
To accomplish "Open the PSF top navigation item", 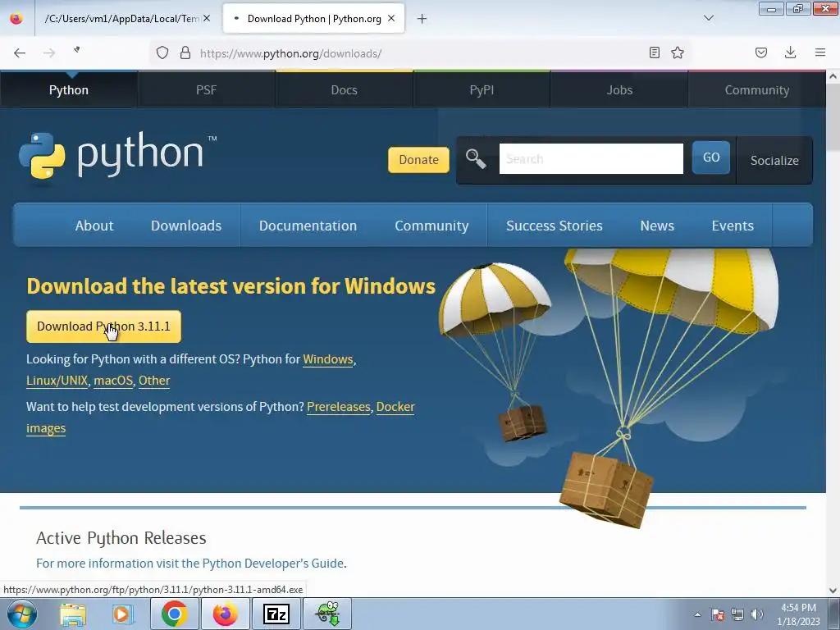I will pyautogui.click(x=206, y=90).
